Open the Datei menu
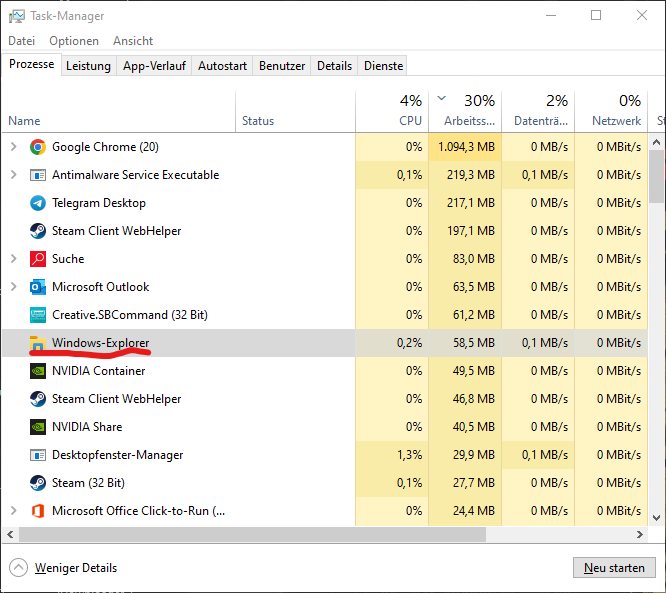Screen dimensions: 666x593 [x=22, y=41]
